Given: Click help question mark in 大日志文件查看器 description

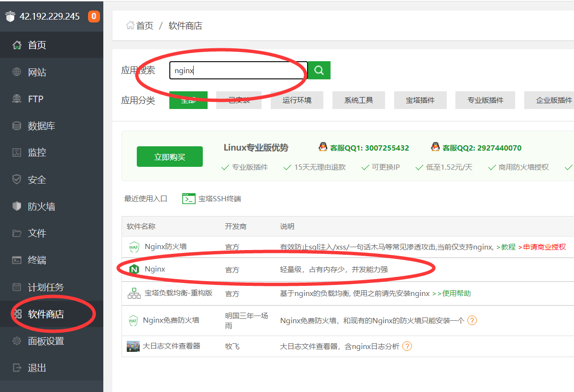Looking at the screenshot, I should point(407,346).
